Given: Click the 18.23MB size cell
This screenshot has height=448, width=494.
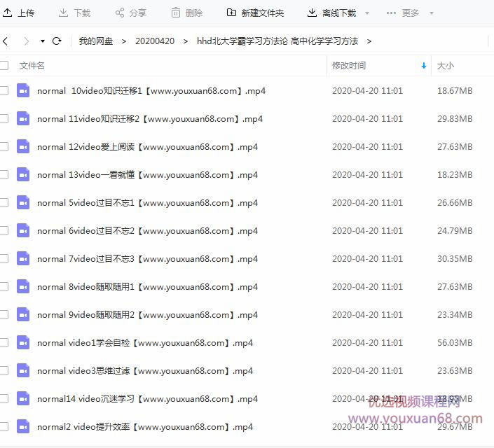Looking at the screenshot, I should [x=455, y=175].
